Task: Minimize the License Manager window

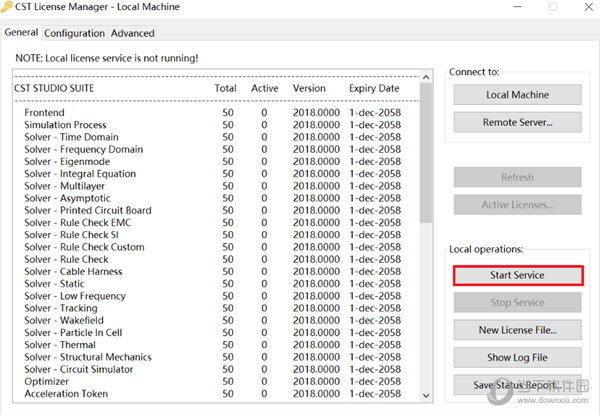Action: point(517,7)
